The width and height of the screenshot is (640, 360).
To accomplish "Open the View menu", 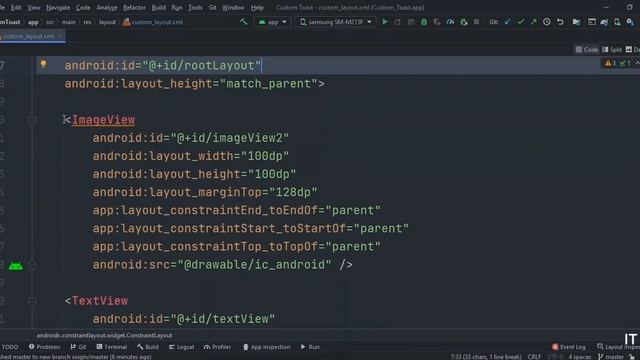I will (33, 7).
